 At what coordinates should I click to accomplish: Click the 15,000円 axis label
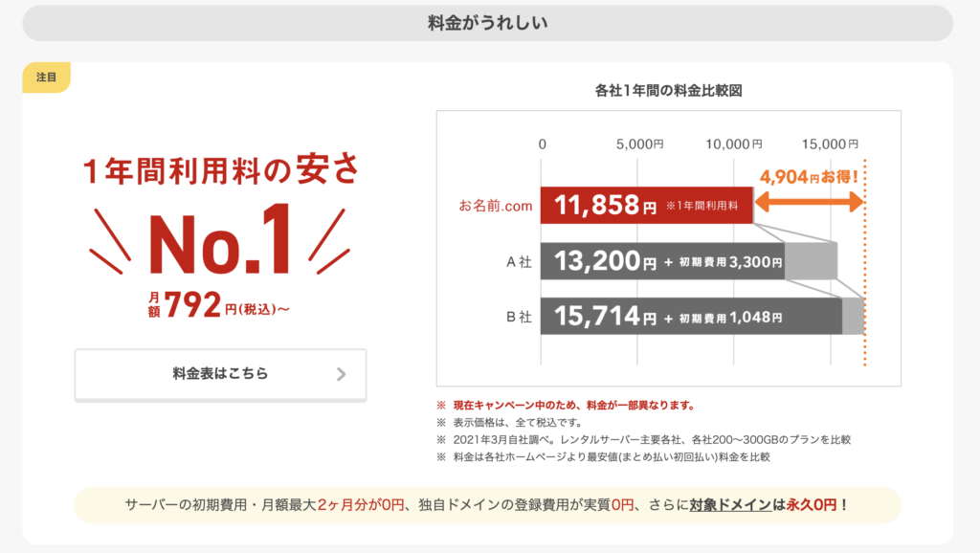click(830, 144)
